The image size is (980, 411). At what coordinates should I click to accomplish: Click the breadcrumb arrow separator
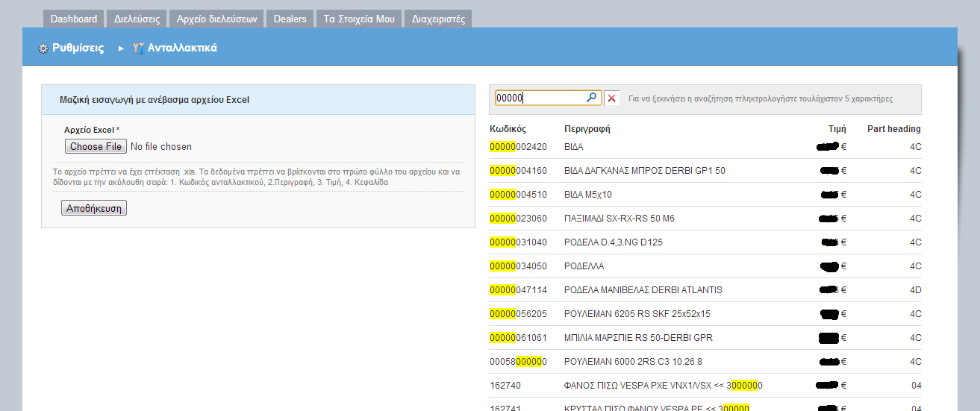(121, 48)
